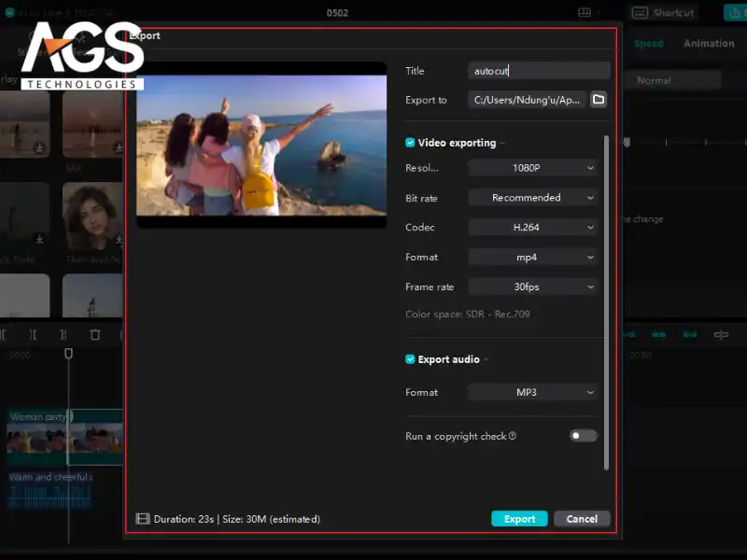Click the help icon after copyright check
The width and height of the screenshot is (747, 560).
click(x=513, y=436)
